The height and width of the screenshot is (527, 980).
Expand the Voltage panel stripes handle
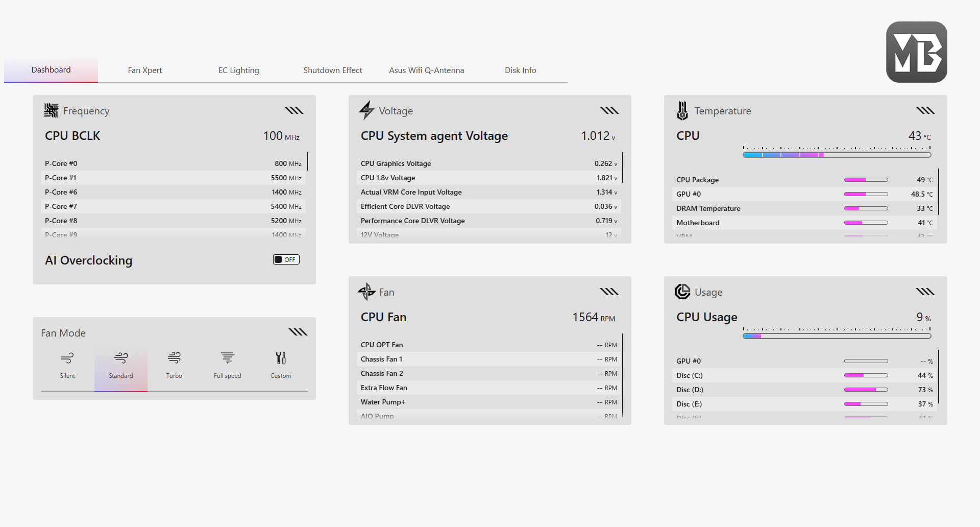click(x=609, y=110)
